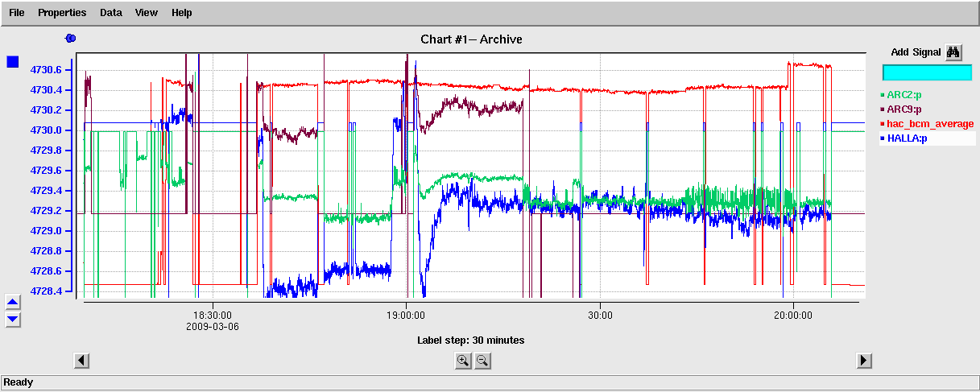Click the 4729.0 Y axis value
Screen dimensions: 980x392
tap(47, 231)
